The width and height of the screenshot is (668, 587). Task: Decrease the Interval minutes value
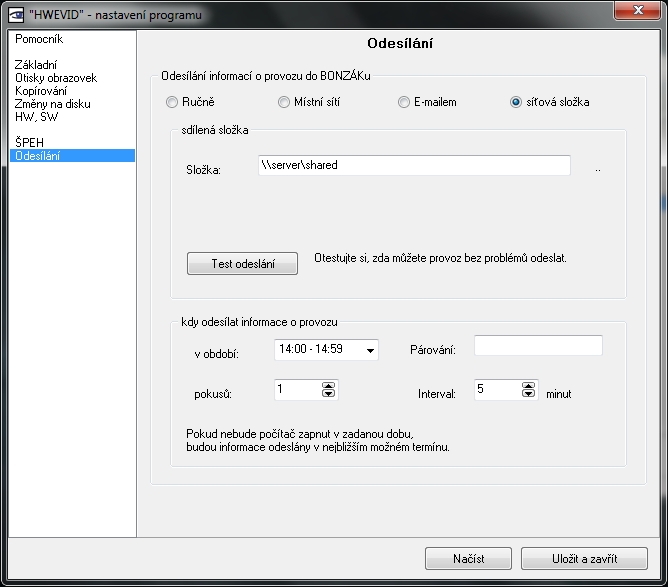[528, 393]
